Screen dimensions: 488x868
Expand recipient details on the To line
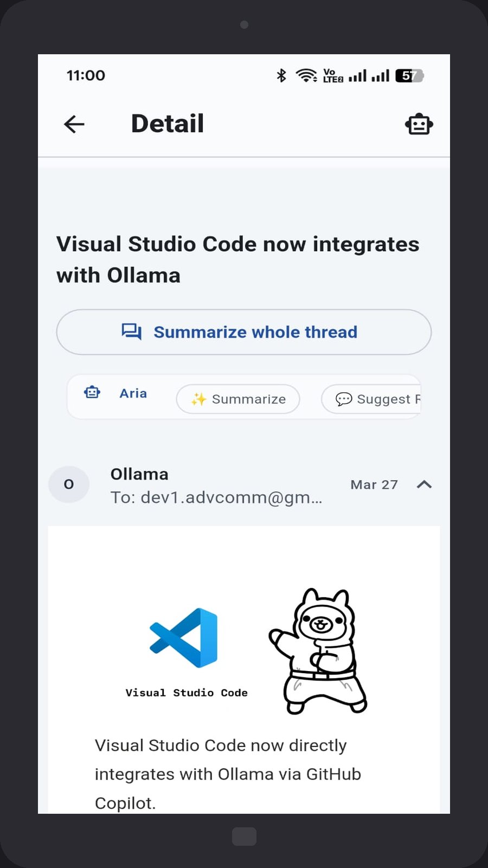pyautogui.click(x=216, y=497)
